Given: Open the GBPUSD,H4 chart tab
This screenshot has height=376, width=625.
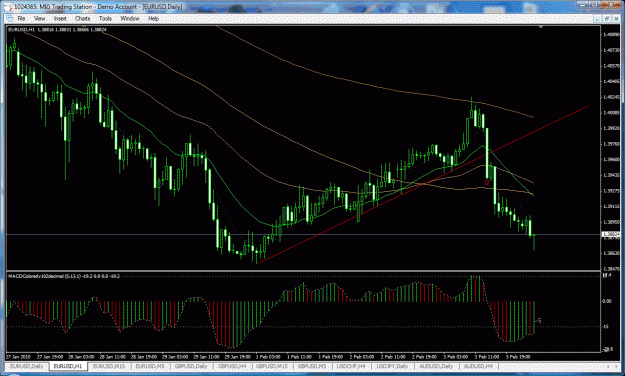Looking at the screenshot, I should coord(232,366).
